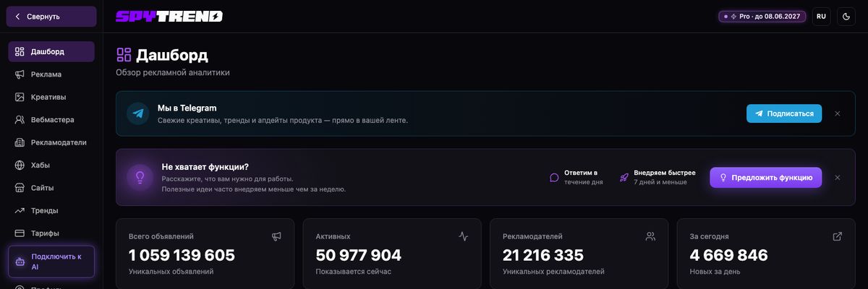Click the Подписаться Telegram button
868x289 pixels.
click(x=784, y=113)
